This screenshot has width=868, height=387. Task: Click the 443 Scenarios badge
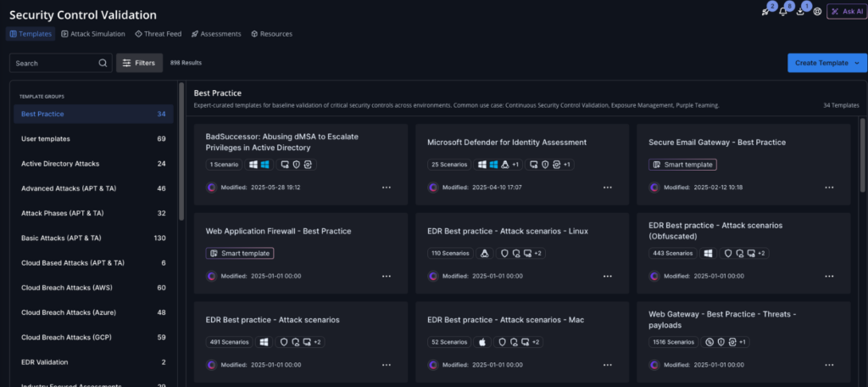pyautogui.click(x=672, y=254)
